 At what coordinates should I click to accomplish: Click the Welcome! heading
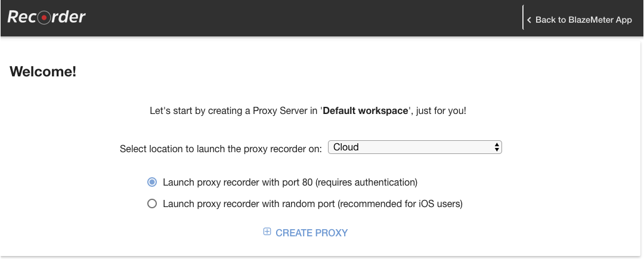[x=43, y=72]
